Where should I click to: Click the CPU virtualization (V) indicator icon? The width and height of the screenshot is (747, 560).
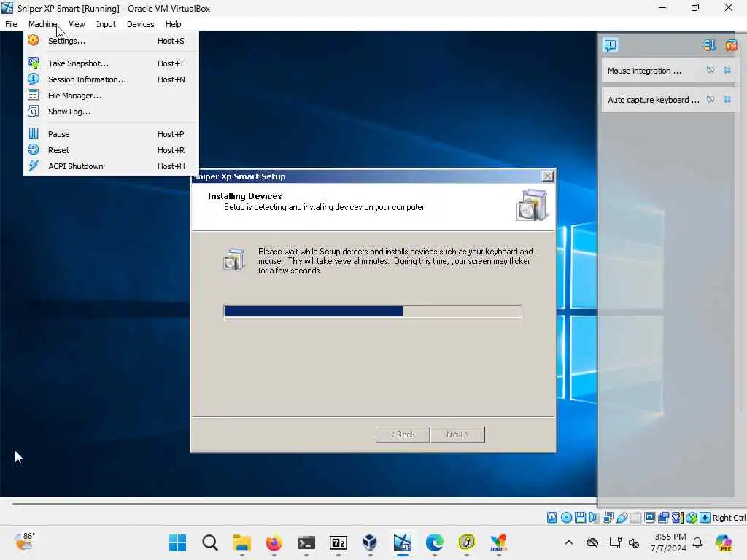pos(678,518)
